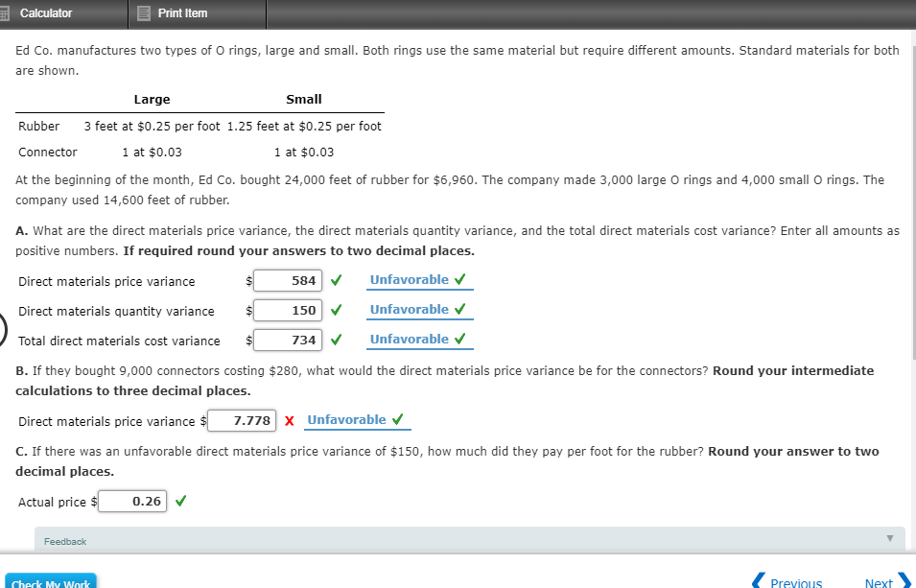The height and width of the screenshot is (588, 916).
Task: Switch to the Calculator tab
Action: click(46, 12)
